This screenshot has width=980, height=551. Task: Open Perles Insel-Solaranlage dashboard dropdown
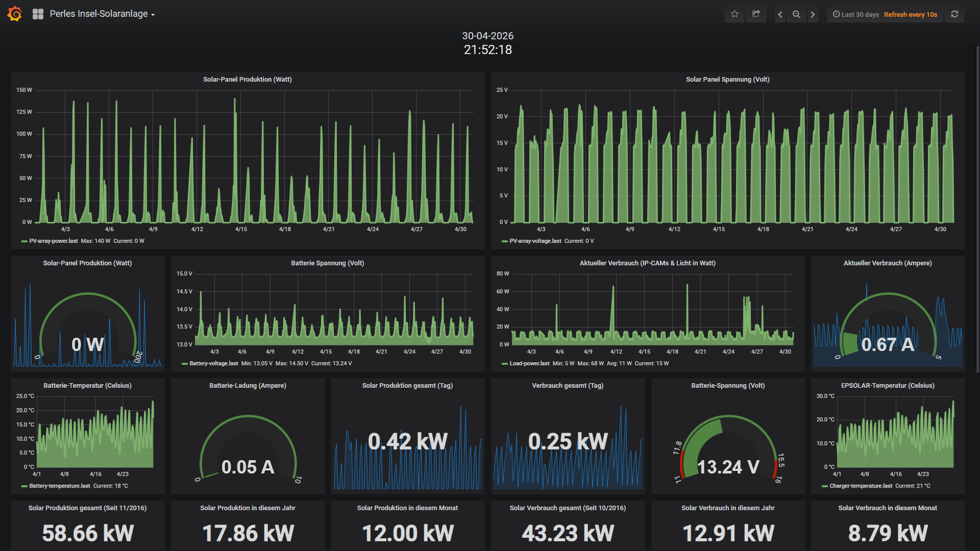102,14
